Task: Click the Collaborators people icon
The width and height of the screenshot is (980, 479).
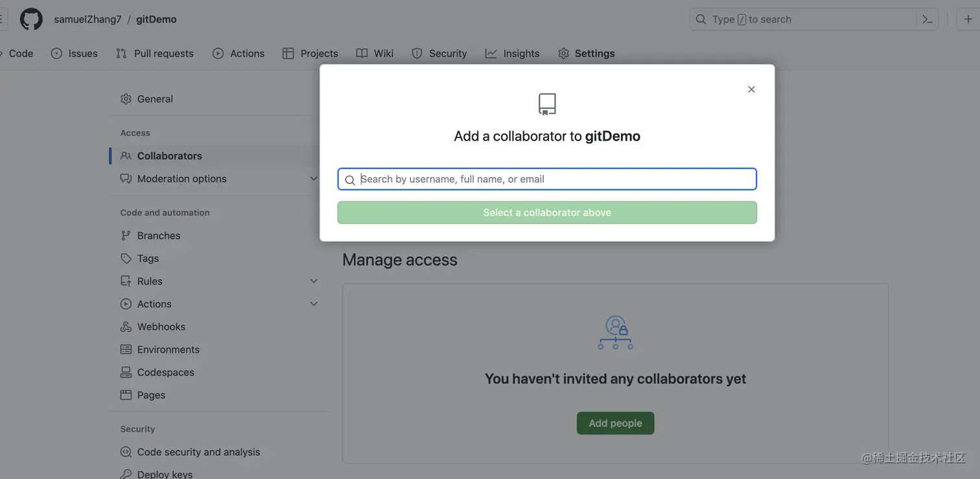Action: pos(126,156)
